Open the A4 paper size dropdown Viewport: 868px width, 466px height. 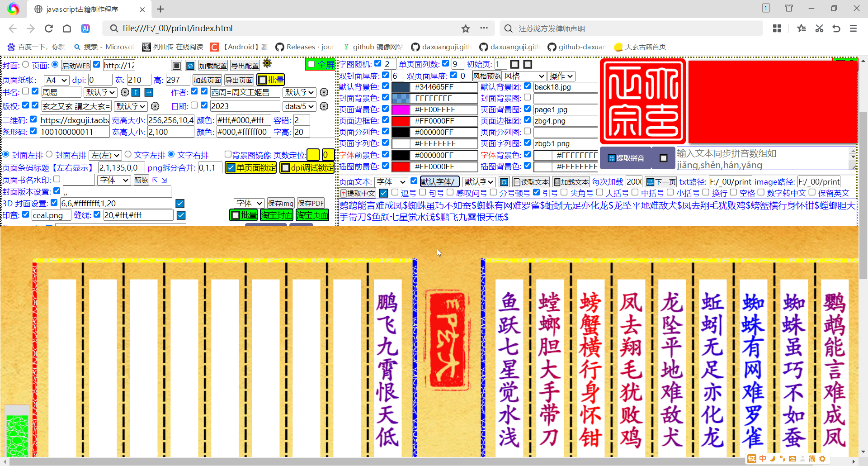56,80
